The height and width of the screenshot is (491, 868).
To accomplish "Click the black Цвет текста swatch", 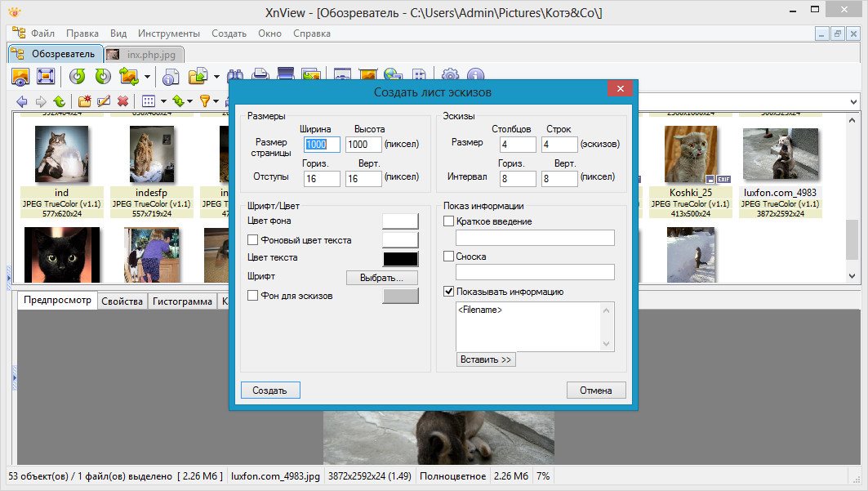I will coord(400,258).
